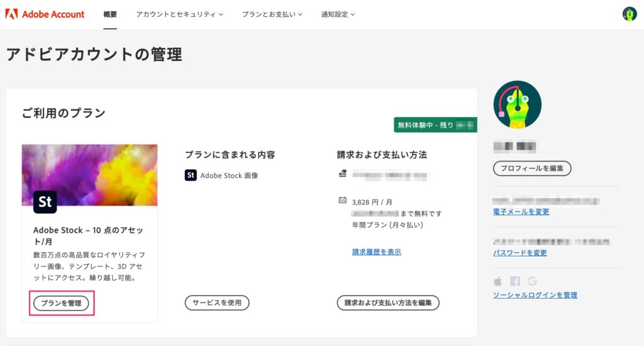Click the 'プランに含まれる内容' heading
644x346 pixels.
point(230,155)
